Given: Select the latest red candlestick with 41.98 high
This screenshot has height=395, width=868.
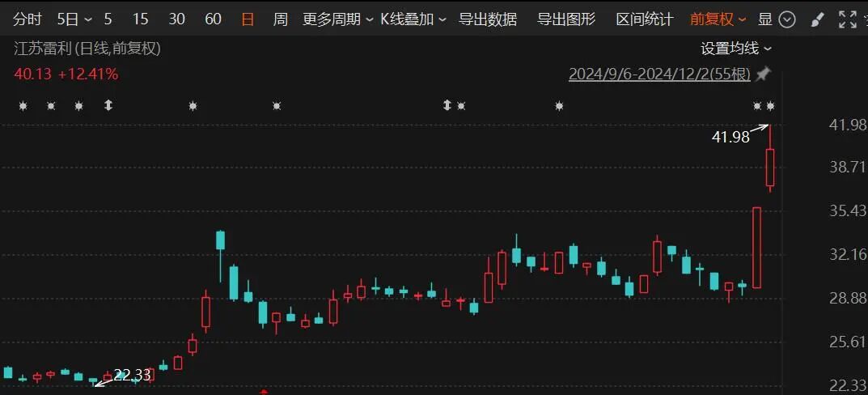Looking at the screenshot, I should pyautogui.click(x=770, y=168).
